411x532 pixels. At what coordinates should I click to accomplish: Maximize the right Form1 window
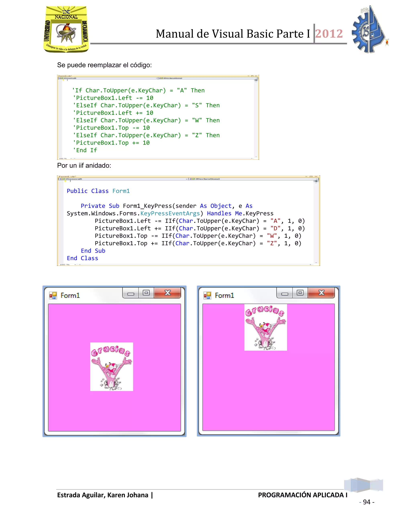point(300,293)
